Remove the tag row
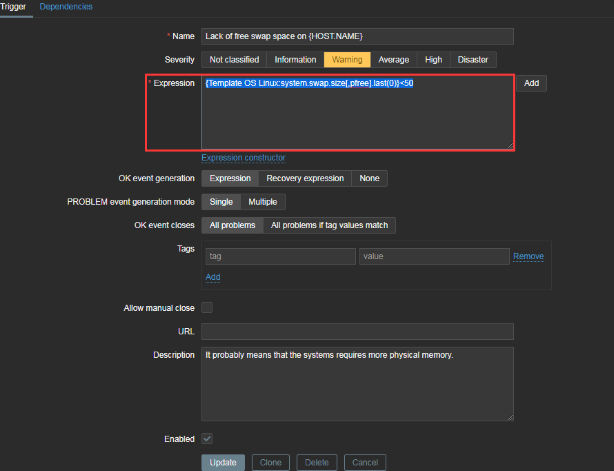Viewport: 614px width, 471px height. [528, 257]
